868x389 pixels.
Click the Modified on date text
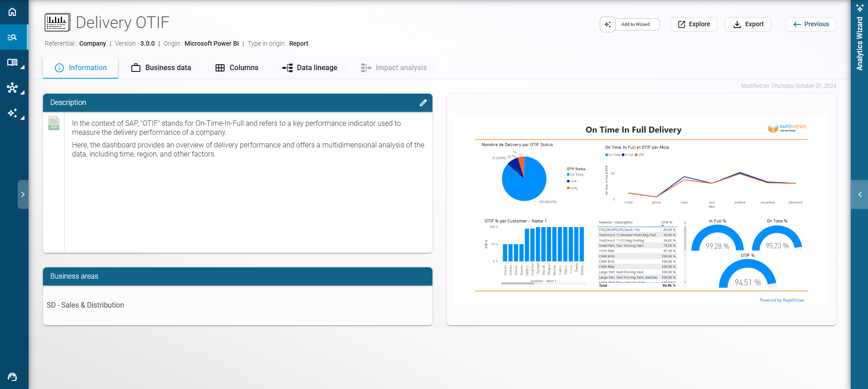[789, 86]
